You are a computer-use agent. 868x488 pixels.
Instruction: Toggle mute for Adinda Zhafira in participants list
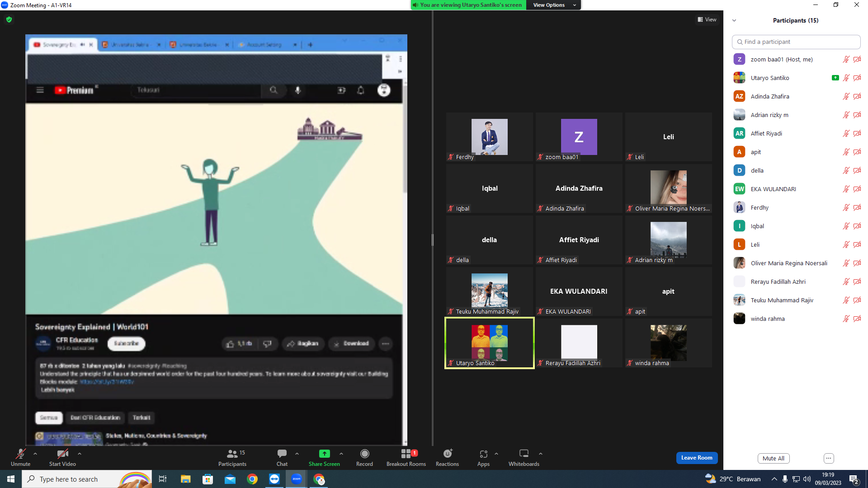[846, 96]
